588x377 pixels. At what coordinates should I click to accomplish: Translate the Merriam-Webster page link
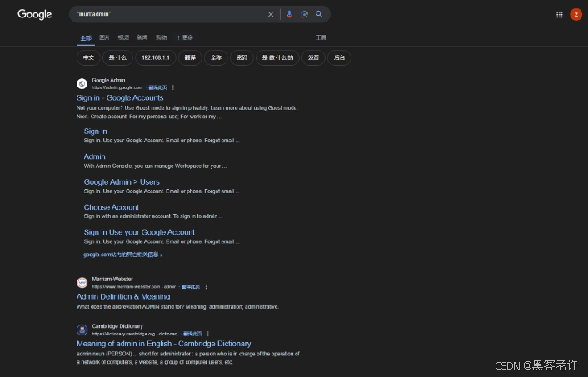coord(191,286)
